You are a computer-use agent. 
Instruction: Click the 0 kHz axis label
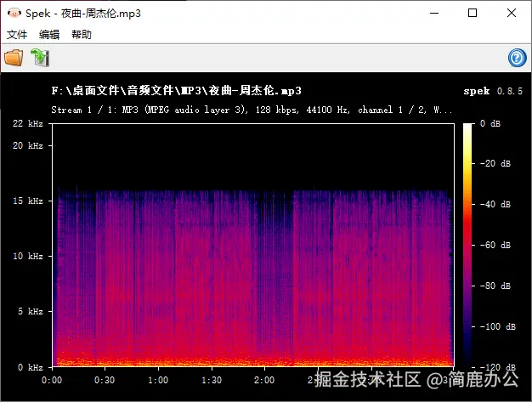coord(31,367)
